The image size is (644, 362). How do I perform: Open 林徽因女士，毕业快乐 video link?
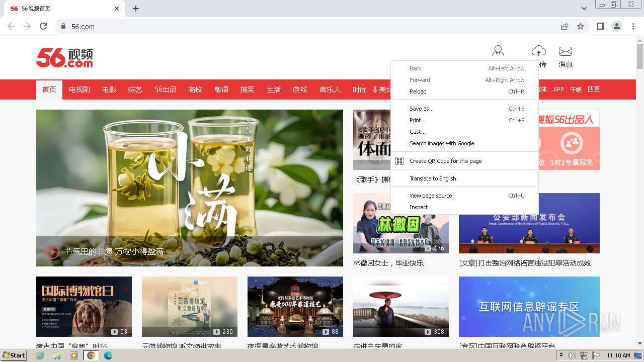[x=388, y=263]
